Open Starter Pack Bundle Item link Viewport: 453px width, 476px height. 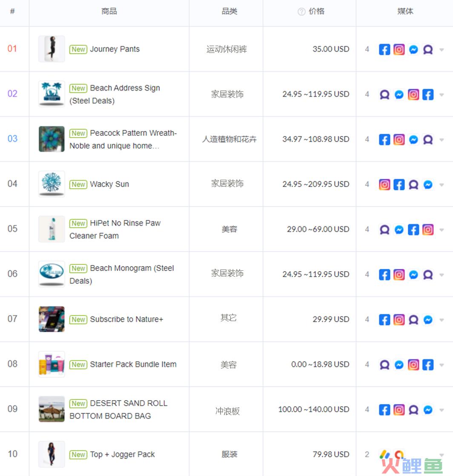(x=133, y=364)
